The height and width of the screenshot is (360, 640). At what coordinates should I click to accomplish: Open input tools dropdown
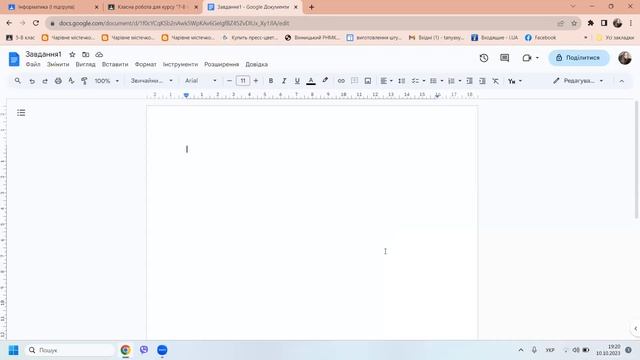pos(515,81)
